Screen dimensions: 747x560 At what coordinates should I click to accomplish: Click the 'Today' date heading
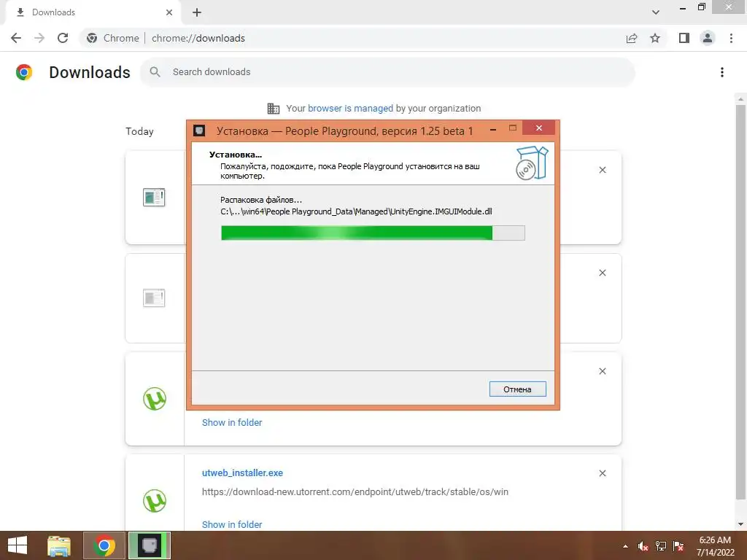(x=139, y=131)
